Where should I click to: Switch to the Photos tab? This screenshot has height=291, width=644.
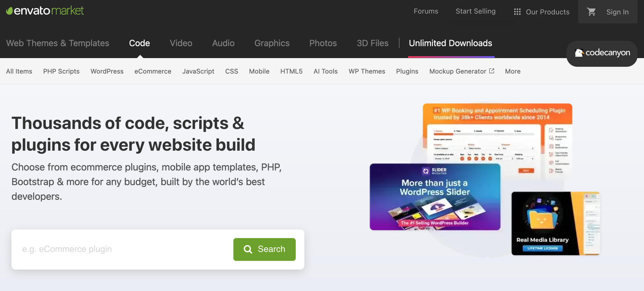323,43
